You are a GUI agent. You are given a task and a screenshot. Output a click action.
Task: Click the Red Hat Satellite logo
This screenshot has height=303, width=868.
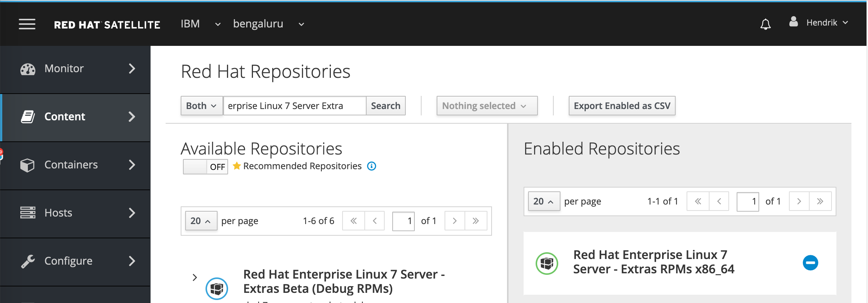107,25
